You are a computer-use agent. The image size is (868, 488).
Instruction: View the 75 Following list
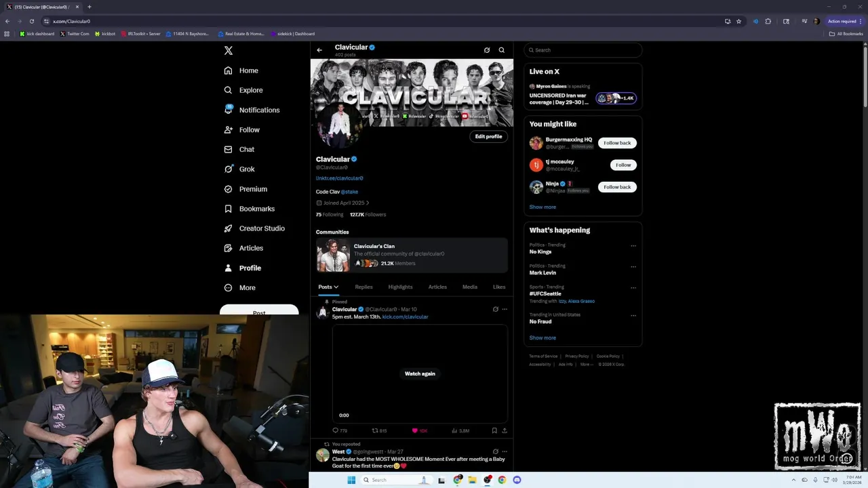pyautogui.click(x=330, y=215)
